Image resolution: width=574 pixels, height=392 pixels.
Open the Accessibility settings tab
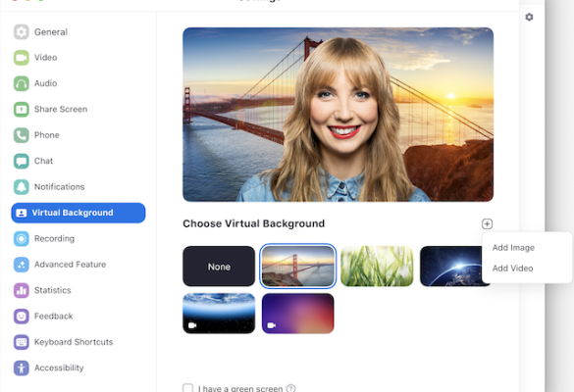pos(78,367)
